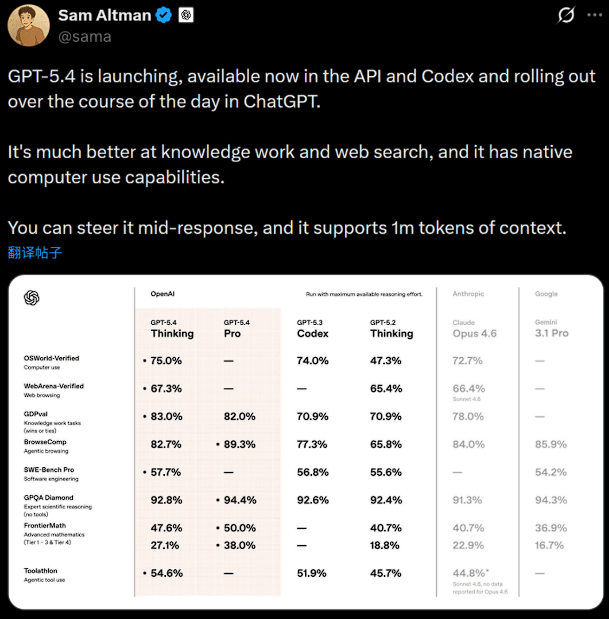Click the GPT-5.4 Thinking column header
The image size is (609, 619).
172,328
